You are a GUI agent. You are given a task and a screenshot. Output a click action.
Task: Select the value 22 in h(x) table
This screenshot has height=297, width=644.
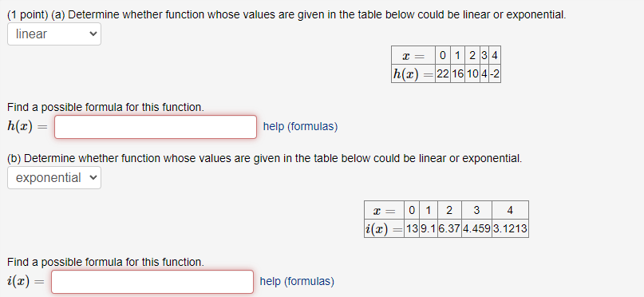tap(443, 74)
